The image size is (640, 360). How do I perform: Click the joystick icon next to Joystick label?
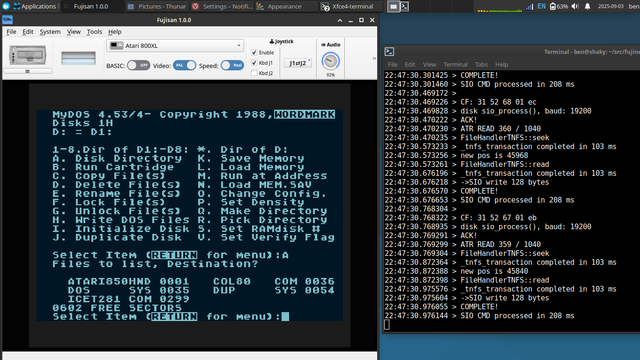coord(271,41)
